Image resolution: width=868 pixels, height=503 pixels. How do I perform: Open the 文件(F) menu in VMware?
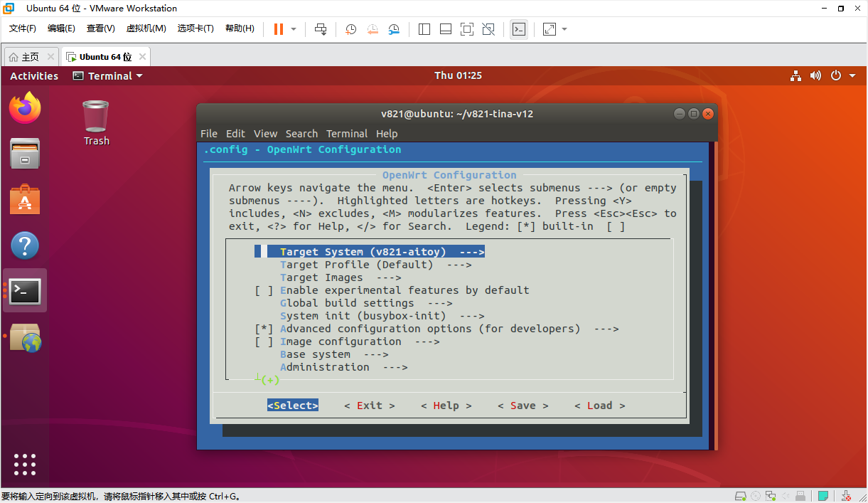(x=23, y=28)
